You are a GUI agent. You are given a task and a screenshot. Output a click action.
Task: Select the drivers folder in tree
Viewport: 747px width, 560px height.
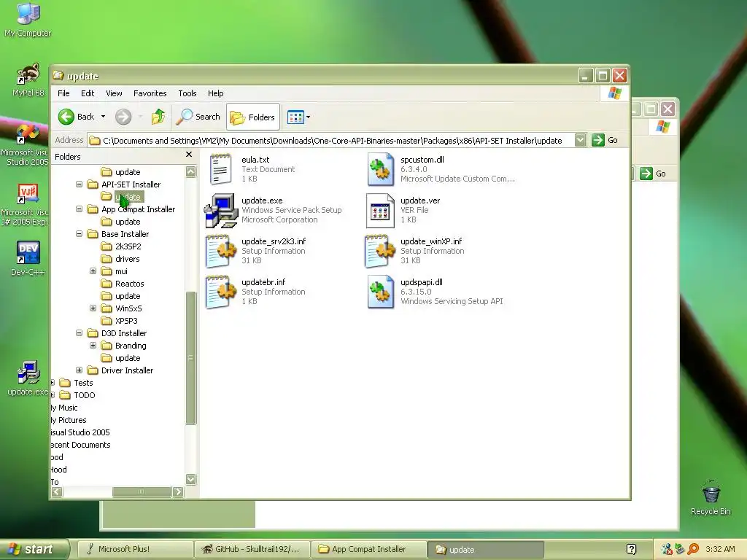pos(120,259)
